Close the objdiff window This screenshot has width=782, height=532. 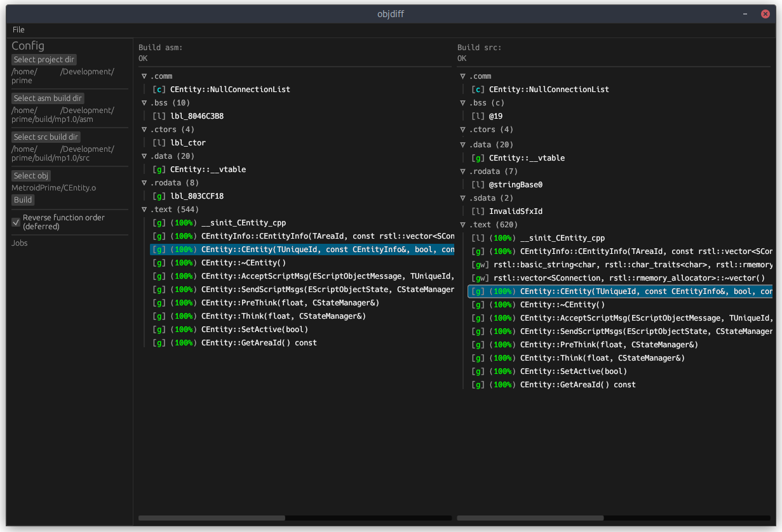click(x=765, y=15)
